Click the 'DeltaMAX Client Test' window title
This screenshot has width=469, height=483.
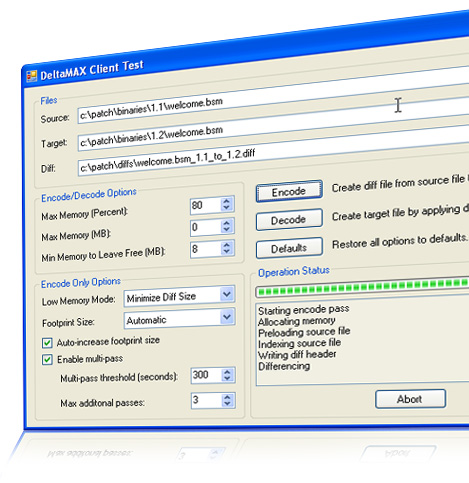[92, 70]
